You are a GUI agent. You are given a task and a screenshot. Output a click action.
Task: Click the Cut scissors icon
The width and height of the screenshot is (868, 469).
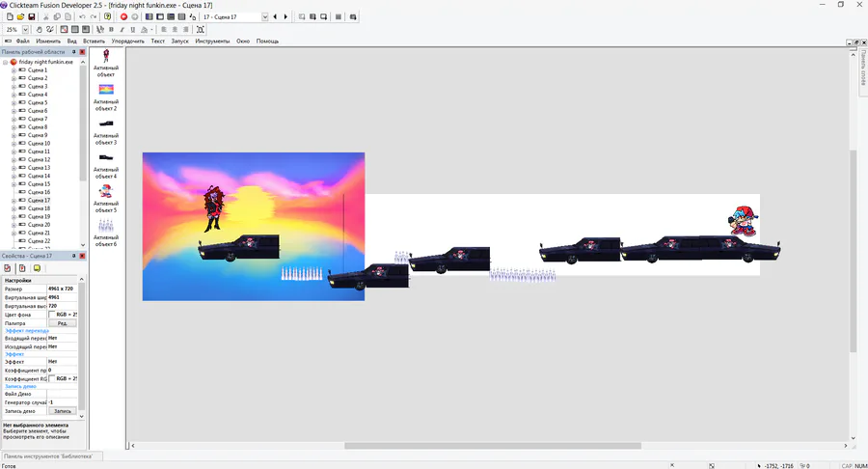(x=46, y=17)
